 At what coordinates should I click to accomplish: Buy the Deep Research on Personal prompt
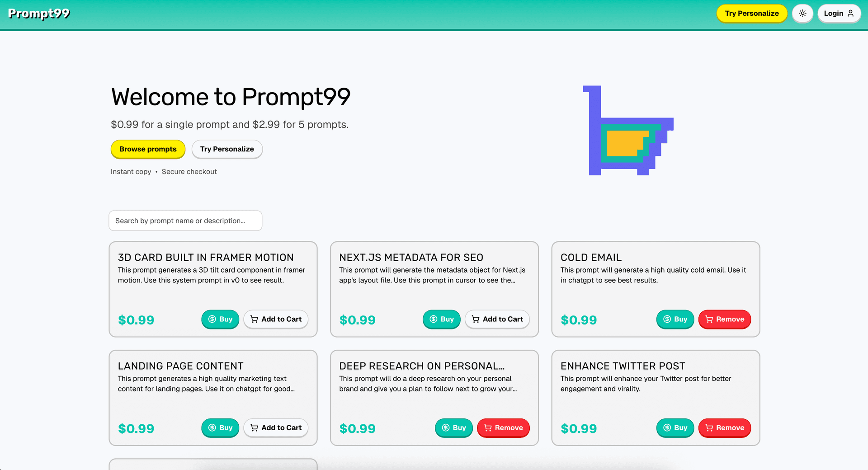click(453, 428)
